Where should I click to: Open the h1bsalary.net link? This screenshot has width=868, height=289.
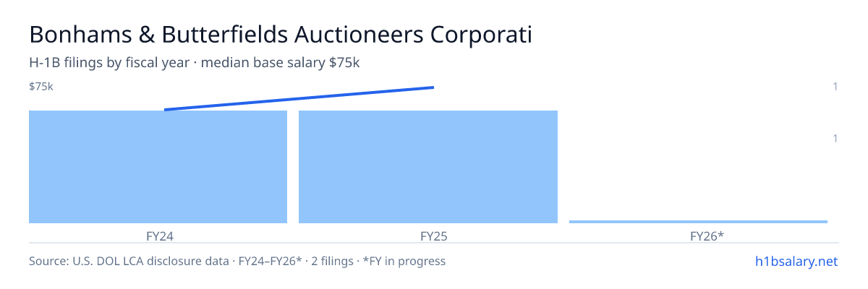click(x=796, y=262)
